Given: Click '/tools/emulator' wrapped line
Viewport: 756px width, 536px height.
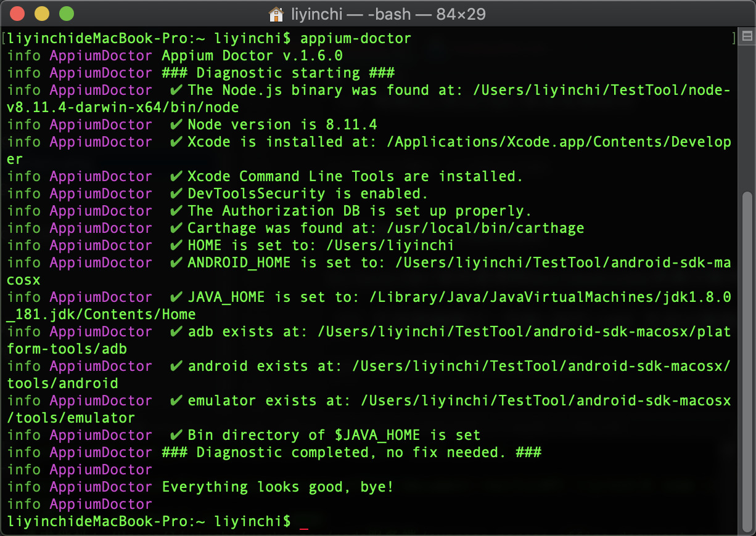Looking at the screenshot, I should click(72, 418).
